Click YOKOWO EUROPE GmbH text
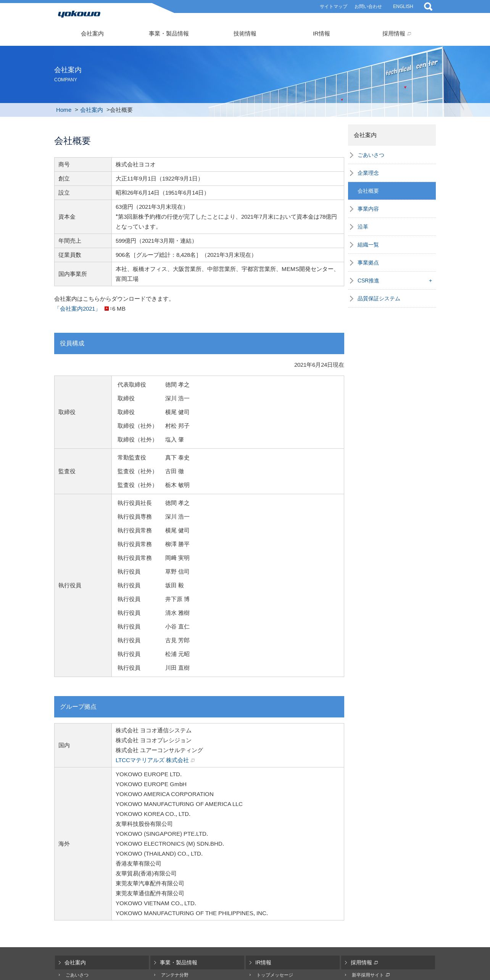Viewport: 490px width, 980px height. coord(151,784)
